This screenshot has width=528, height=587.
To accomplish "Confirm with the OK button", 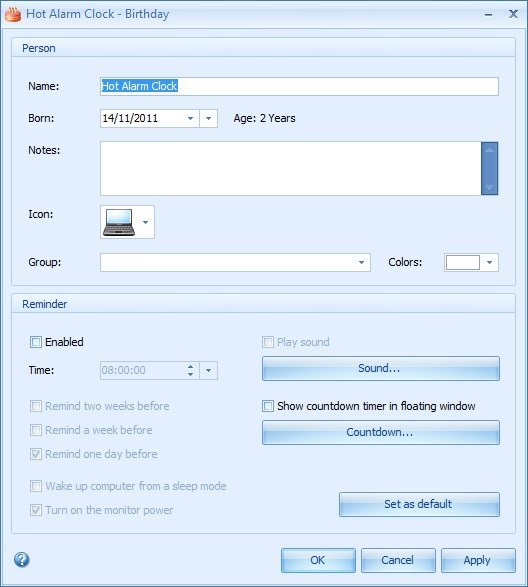I will 318,560.
